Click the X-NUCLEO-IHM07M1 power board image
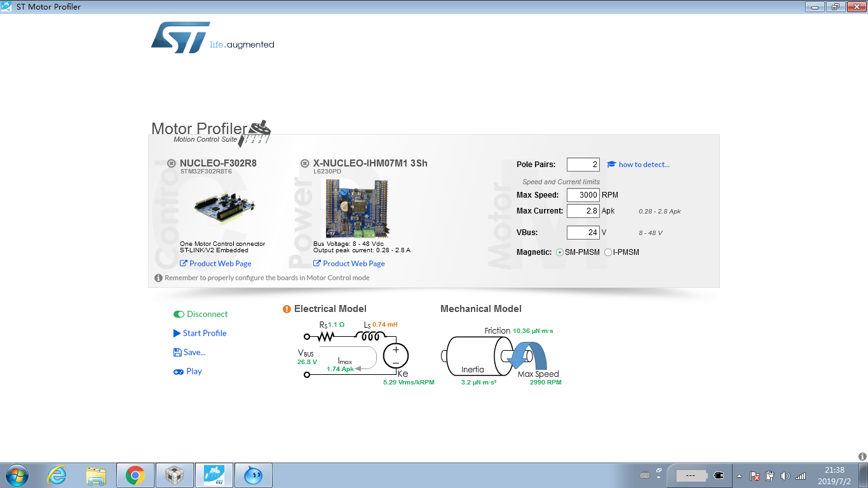Viewport: 868px width, 488px height. [x=356, y=208]
